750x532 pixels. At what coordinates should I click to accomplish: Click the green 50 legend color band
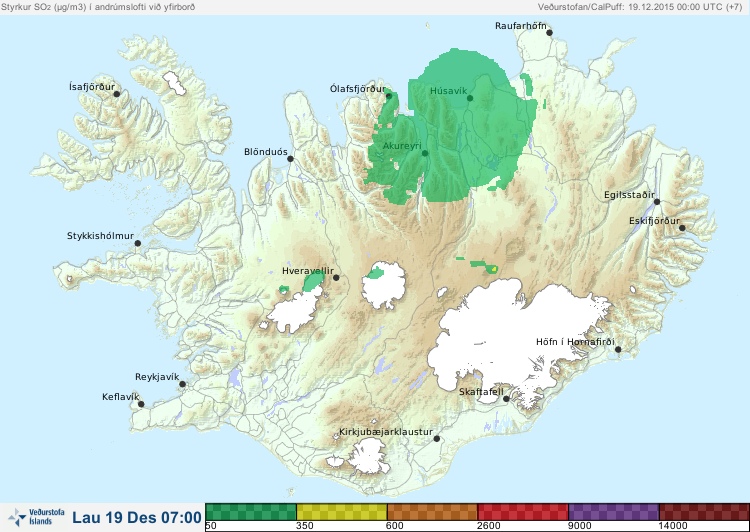coord(251,512)
